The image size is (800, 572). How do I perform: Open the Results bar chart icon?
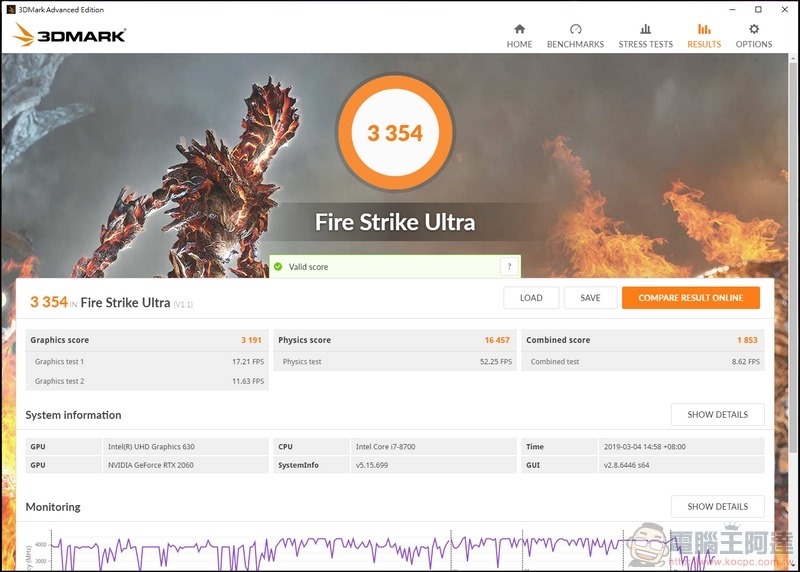704,29
